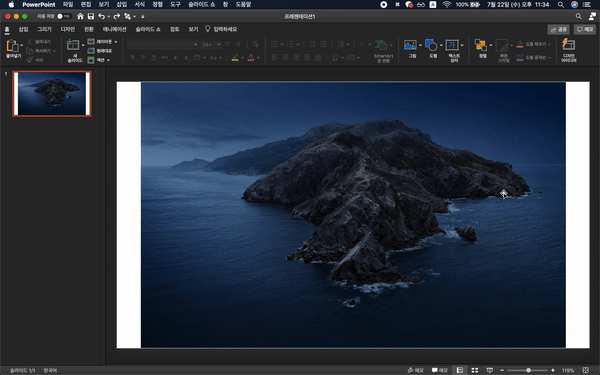Open the font size combo box

211,44
